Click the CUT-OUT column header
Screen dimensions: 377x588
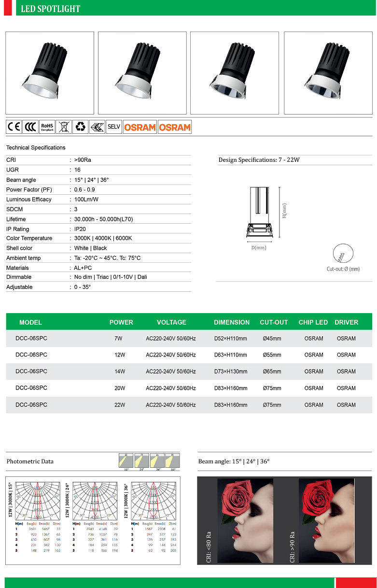coord(274,322)
